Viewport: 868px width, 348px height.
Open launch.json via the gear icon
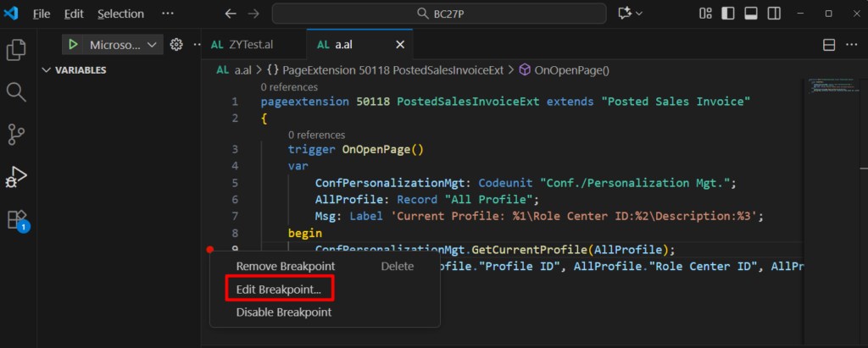tap(176, 45)
